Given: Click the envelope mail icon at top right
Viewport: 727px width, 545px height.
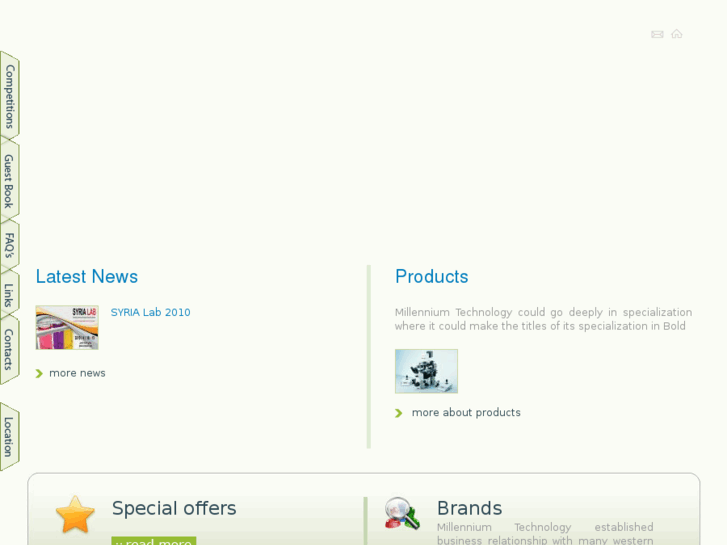Looking at the screenshot, I should [657, 34].
